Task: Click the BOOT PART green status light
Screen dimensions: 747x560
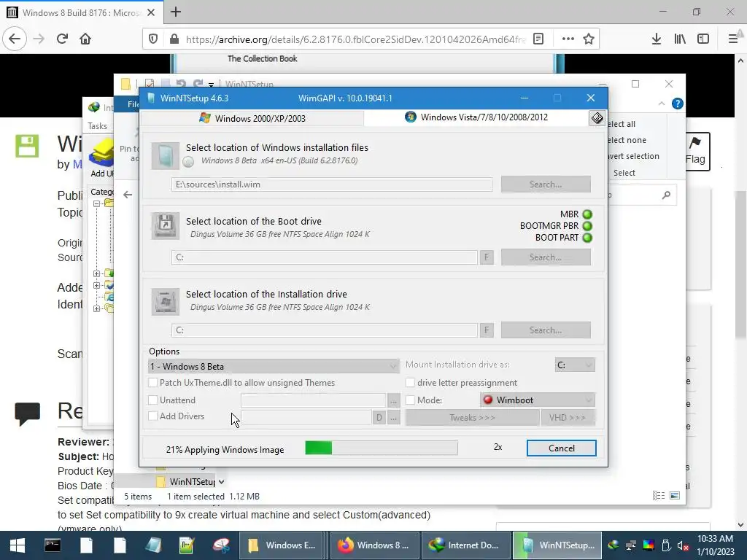Action: pyautogui.click(x=587, y=238)
